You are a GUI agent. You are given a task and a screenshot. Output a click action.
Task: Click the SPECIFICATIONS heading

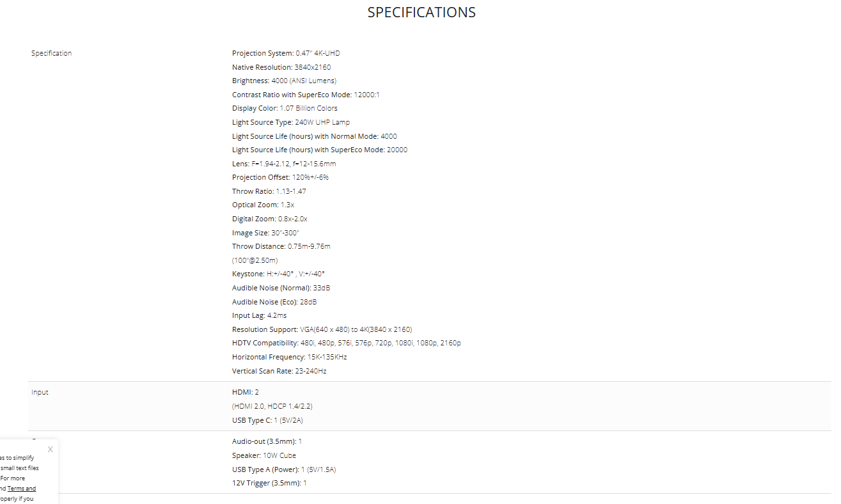pos(421,12)
